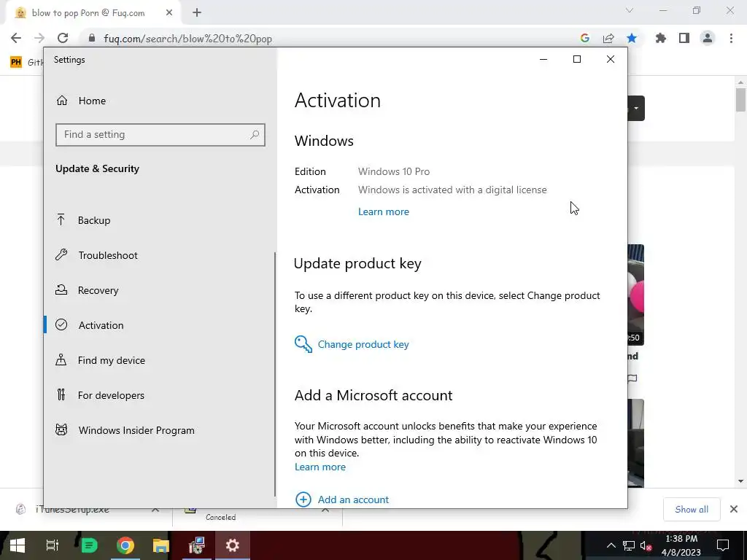Toggle Chrome side panel

pyautogui.click(x=684, y=38)
